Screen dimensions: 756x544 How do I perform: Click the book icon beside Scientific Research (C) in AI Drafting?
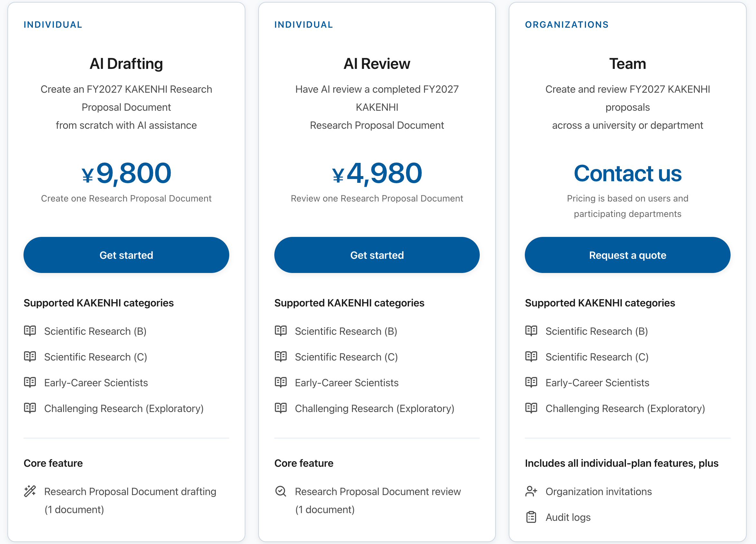coord(30,356)
